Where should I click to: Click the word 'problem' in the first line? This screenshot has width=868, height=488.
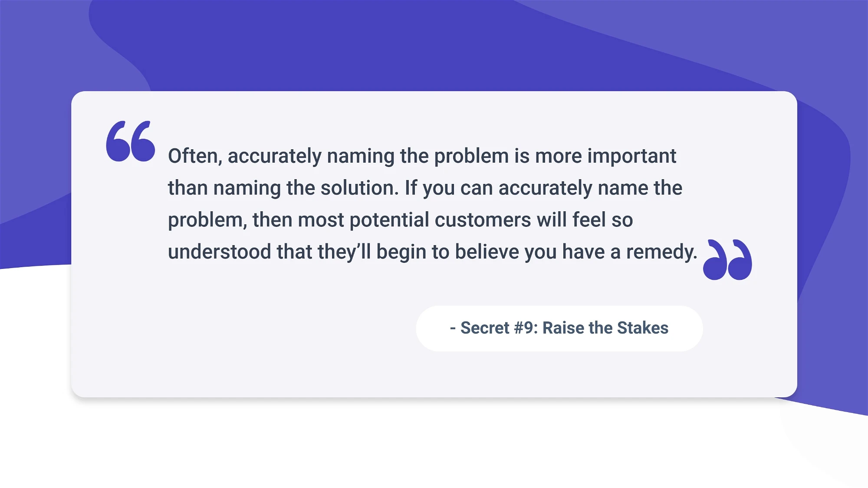pos(471,157)
